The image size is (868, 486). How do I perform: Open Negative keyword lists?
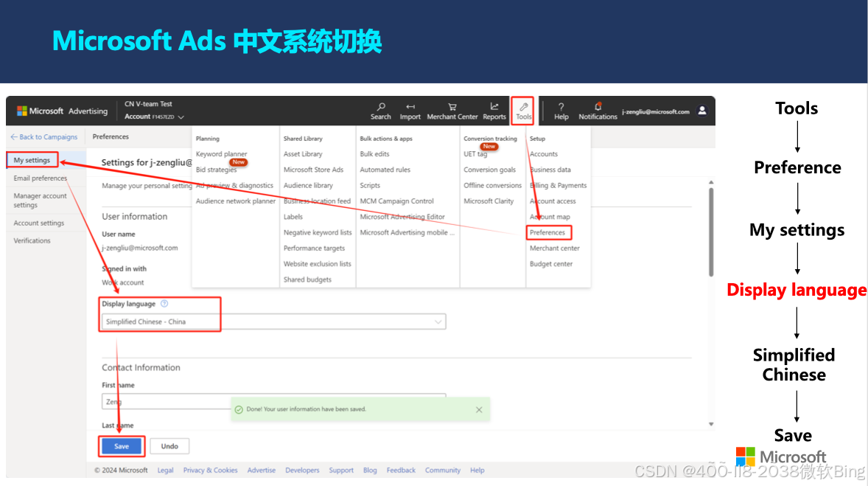317,233
